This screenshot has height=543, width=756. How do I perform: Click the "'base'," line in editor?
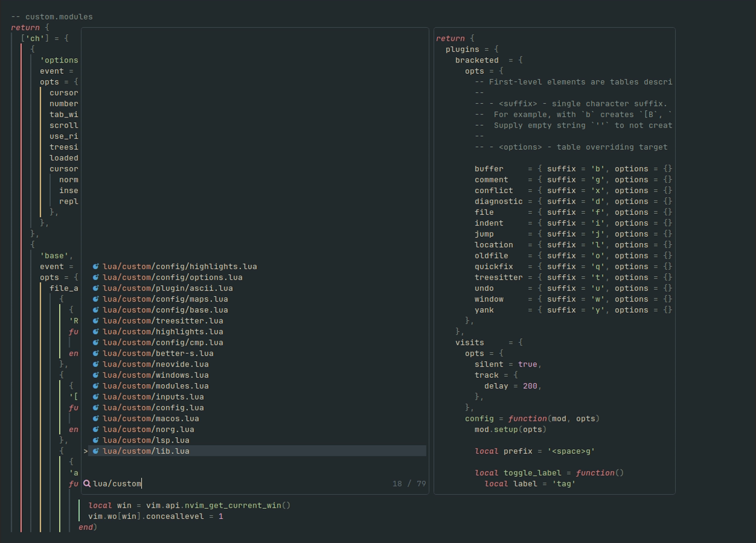point(57,256)
